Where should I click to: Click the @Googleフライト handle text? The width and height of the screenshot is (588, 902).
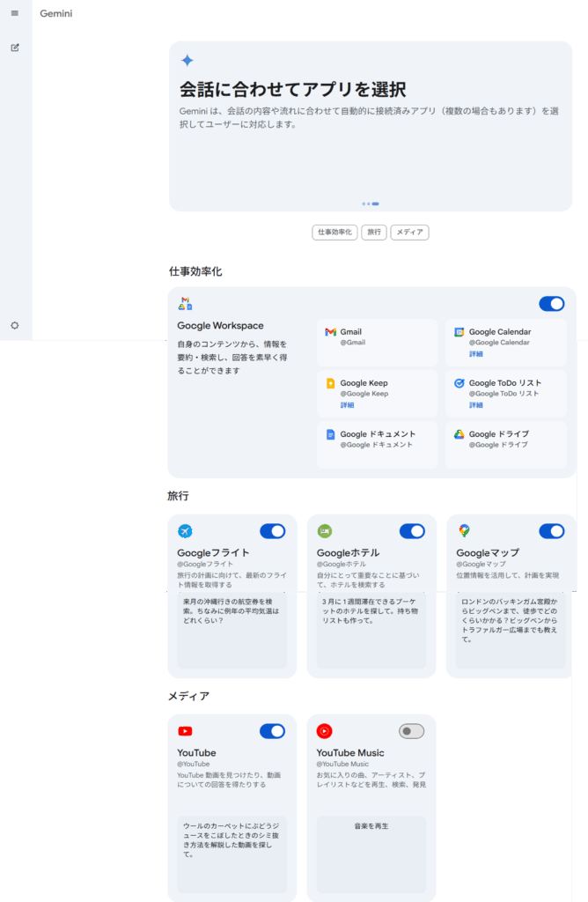(x=205, y=564)
